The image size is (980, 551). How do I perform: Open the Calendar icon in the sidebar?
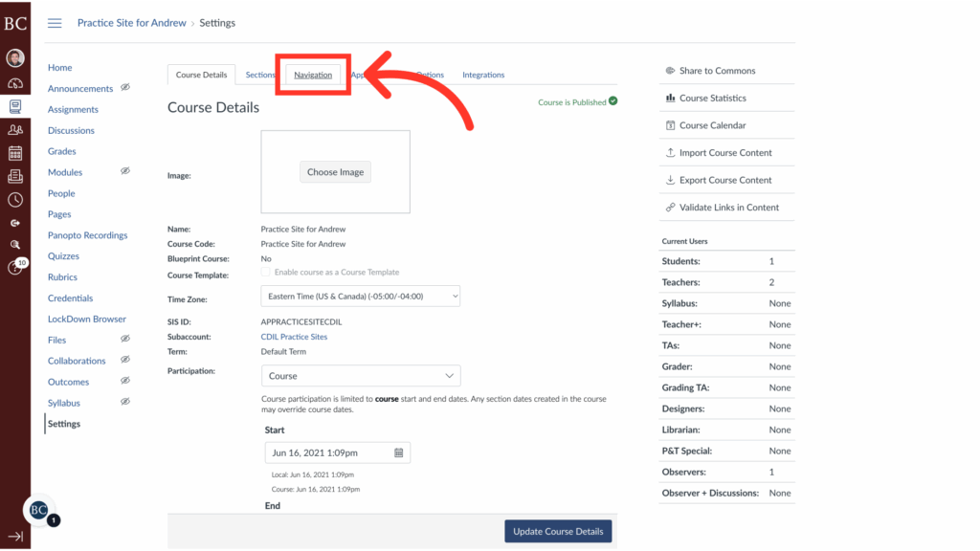click(x=14, y=152)
